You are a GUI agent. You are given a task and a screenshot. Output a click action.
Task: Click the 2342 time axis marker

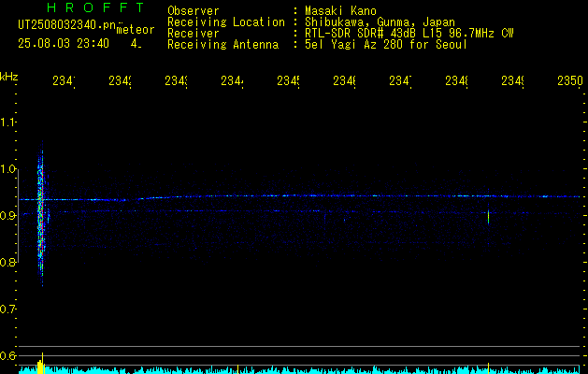[x=120, y=80]
